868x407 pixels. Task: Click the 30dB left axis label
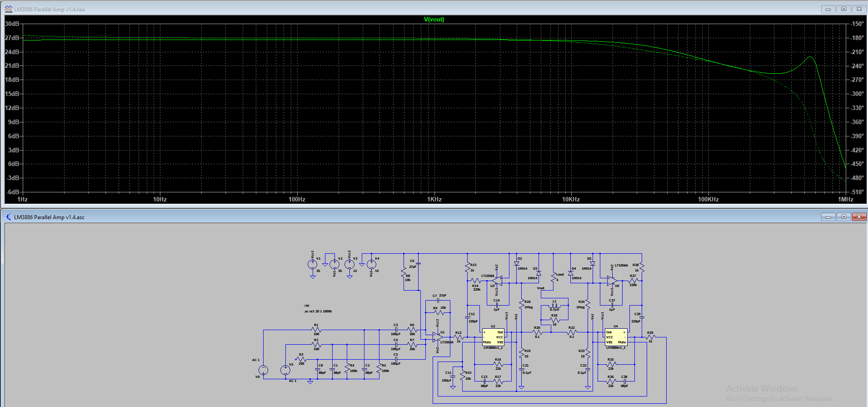tap(12, 24)
